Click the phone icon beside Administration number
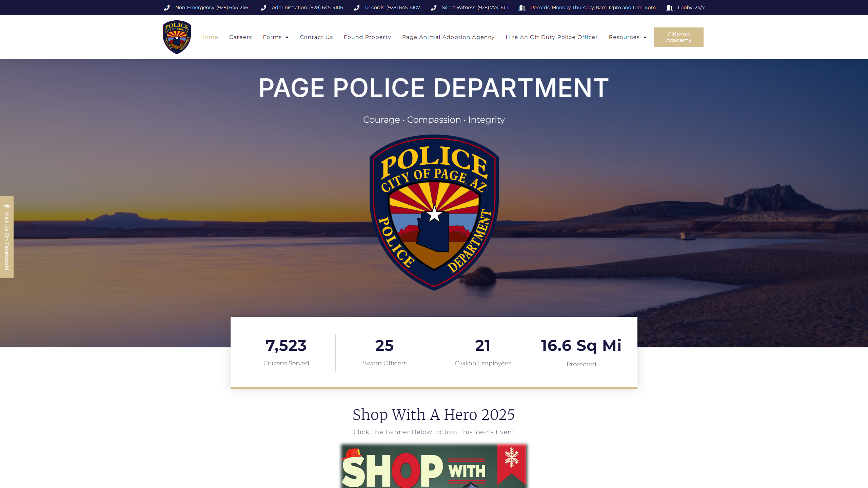The image size is (868, 488). pyautogui.click(x=263, y=7)
